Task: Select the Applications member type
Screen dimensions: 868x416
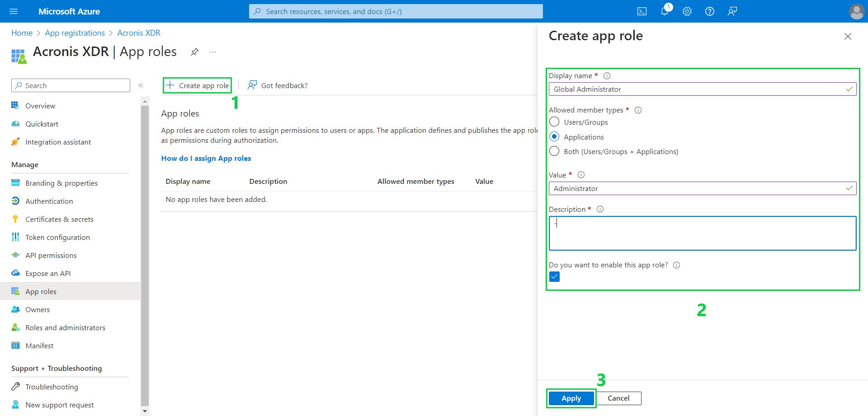Action: pyautogui.click(x=554, y=136)
